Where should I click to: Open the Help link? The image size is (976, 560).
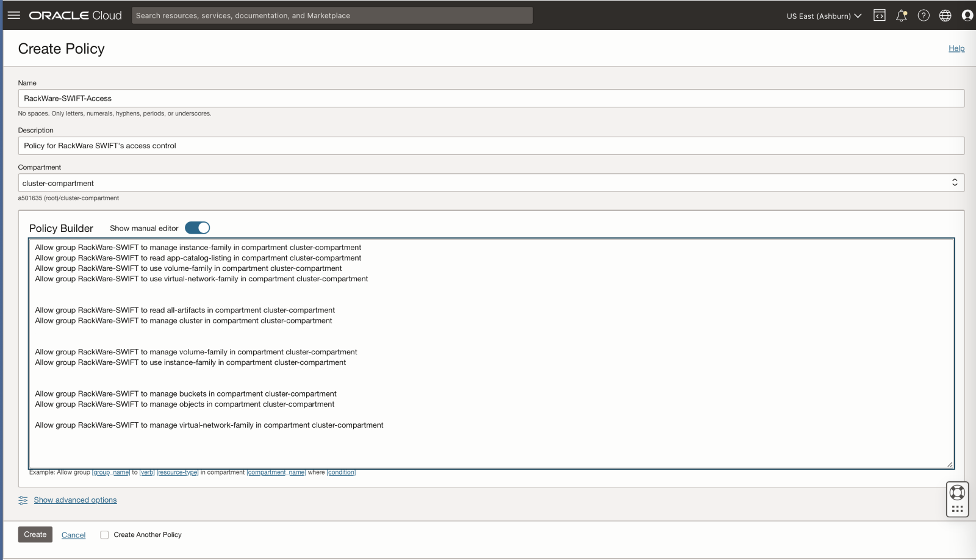[956, 48]
